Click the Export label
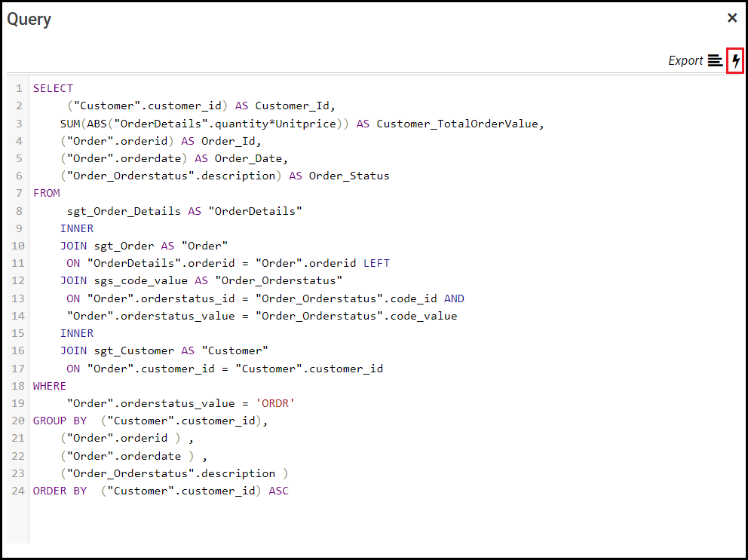The width and height of the screenshot is (748, 560). coord(685,61)
